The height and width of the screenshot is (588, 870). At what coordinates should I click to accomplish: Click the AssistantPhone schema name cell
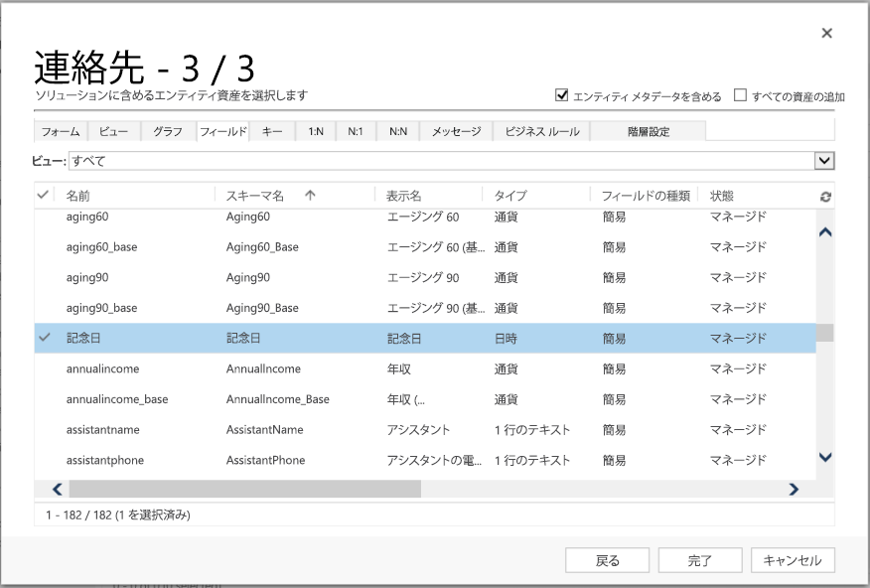click(x=265, y=461)
